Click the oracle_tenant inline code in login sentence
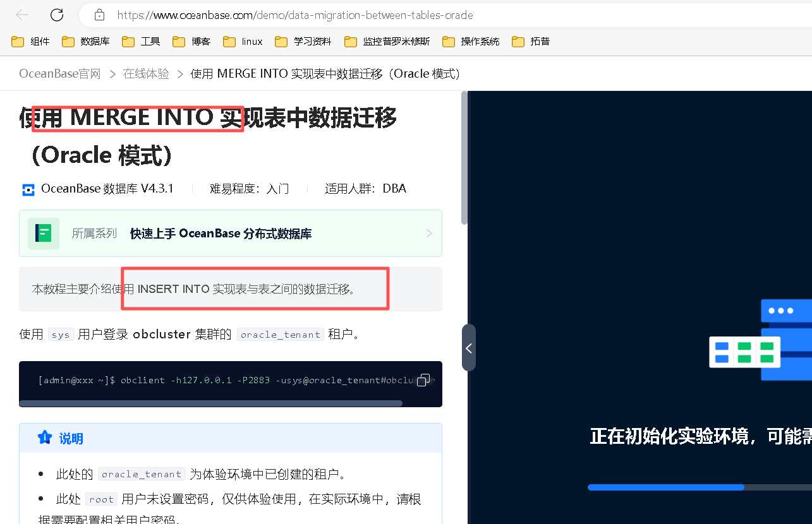812x524 pixels. [281, 335]
